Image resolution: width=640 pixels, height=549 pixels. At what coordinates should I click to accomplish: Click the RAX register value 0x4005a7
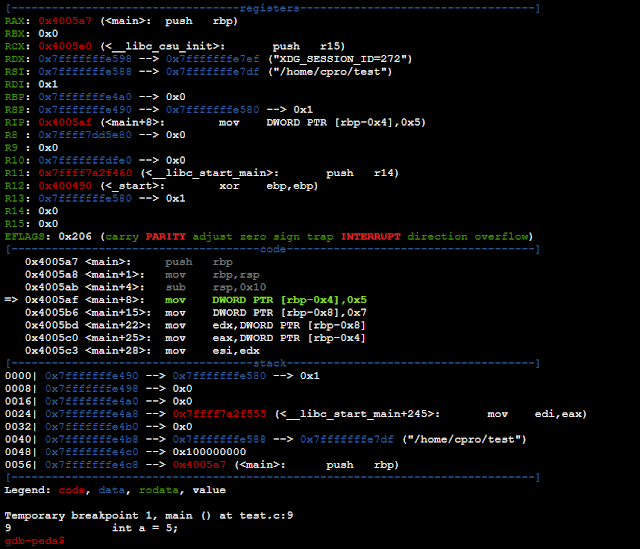pos(65,21)
